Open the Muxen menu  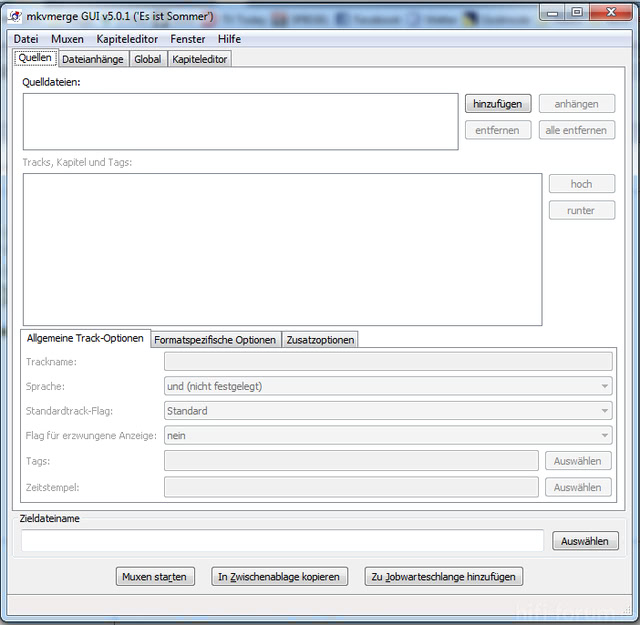pos(67,39)
